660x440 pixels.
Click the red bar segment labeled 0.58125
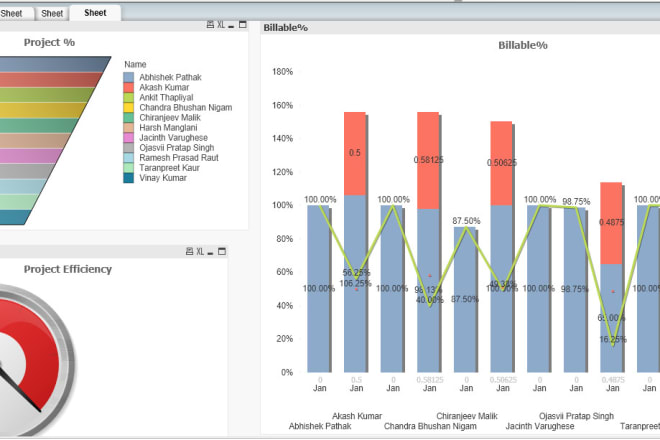pyautogui.click(x=428, y=160)
